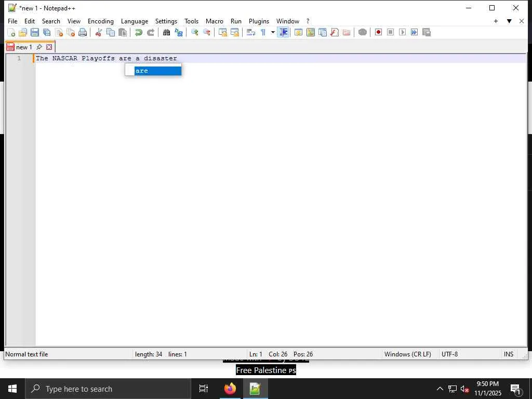Image resolution: width=532 pixels, height=399 pixels.
Task: Start macro recording with red dot icon
Action: pos(378,32)
